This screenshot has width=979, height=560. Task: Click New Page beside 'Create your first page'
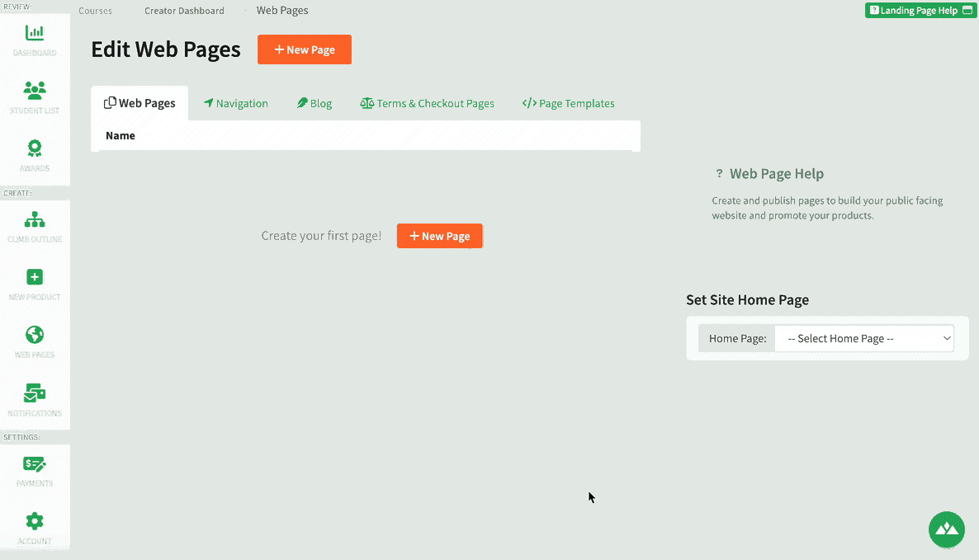(x=439, y=236)
